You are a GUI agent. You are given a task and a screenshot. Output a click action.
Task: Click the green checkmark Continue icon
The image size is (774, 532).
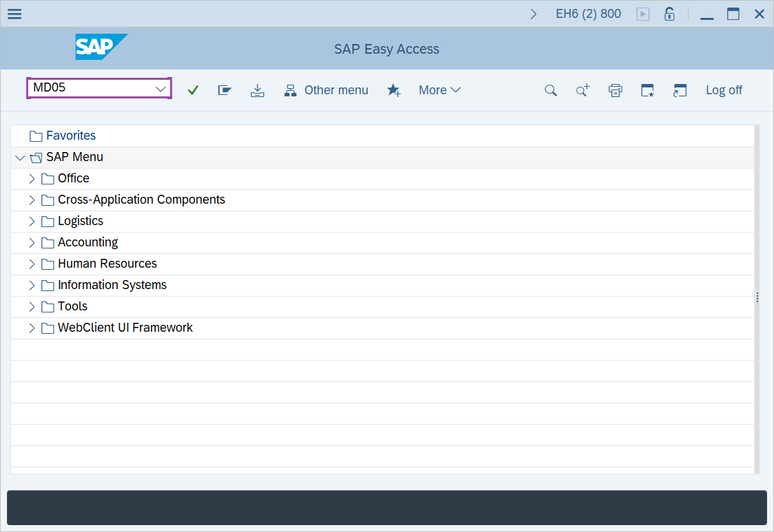pos(193,89)
